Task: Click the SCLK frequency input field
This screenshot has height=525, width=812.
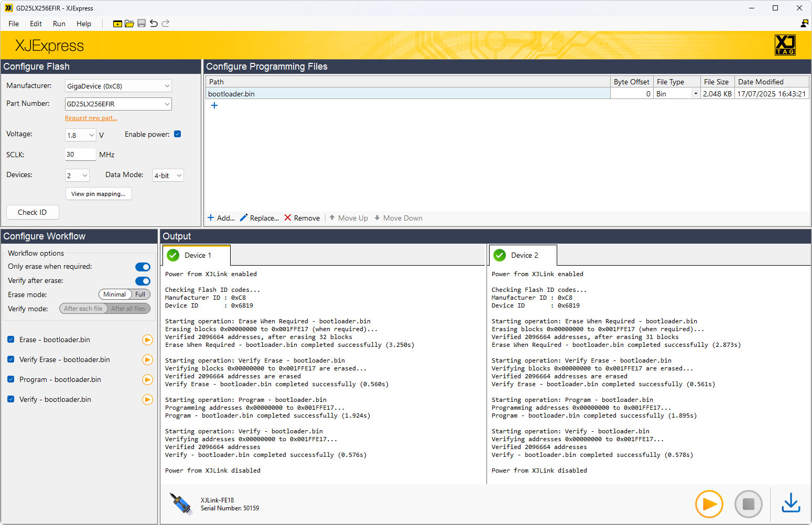Action: click(80, 155)
